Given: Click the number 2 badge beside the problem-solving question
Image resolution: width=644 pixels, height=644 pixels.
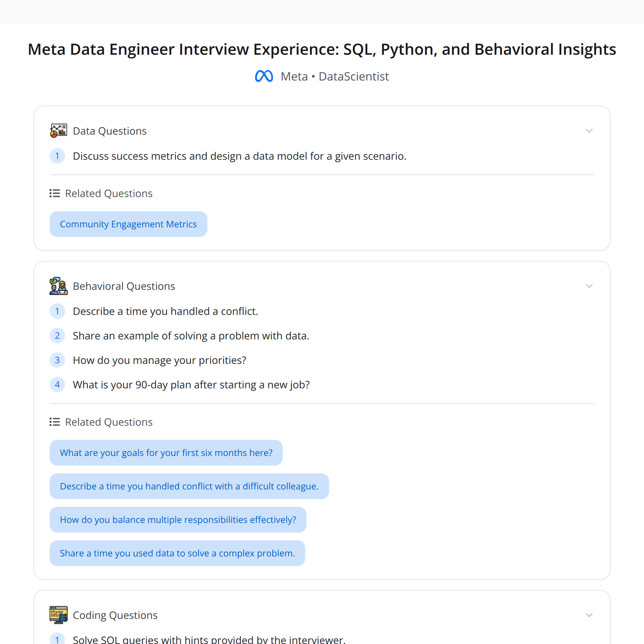Looking at the screenshot, I should pos(57,335).
